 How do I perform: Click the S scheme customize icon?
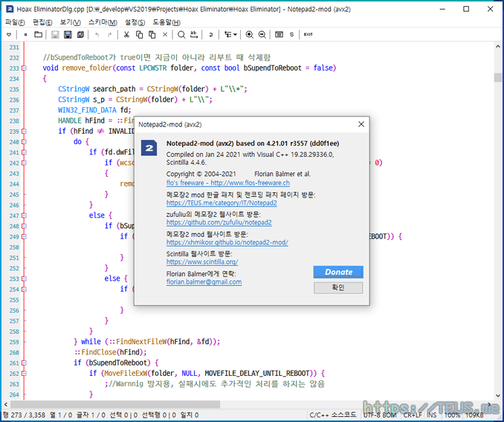(x=291, y=34)
